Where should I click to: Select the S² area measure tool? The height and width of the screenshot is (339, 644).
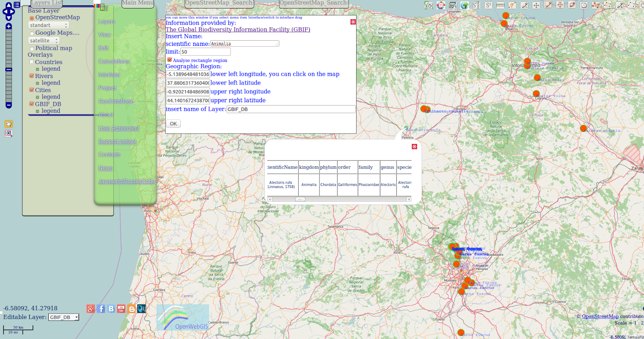click(x=489, y=5)
